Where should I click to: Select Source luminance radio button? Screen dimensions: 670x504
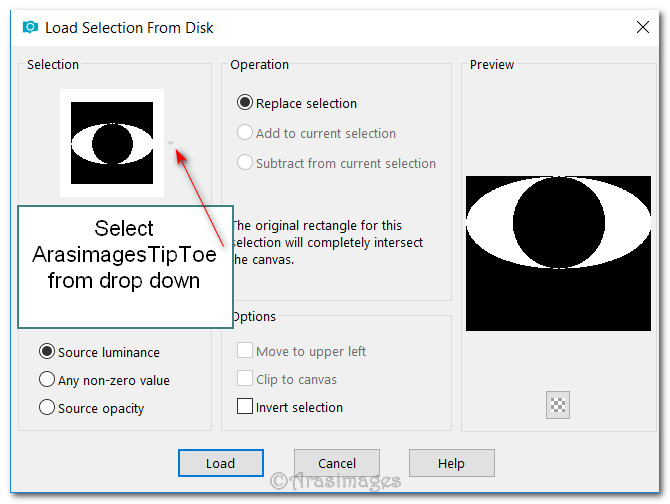tap(46, 352)
